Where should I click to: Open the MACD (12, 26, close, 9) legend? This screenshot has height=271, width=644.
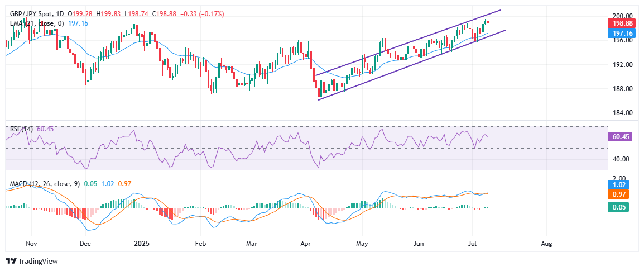coord(42,183)
